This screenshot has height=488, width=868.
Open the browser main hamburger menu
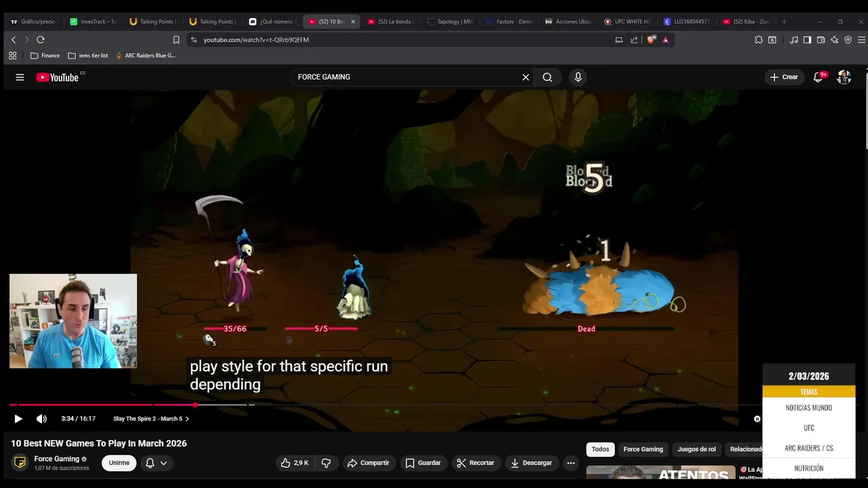pos(861,40)
